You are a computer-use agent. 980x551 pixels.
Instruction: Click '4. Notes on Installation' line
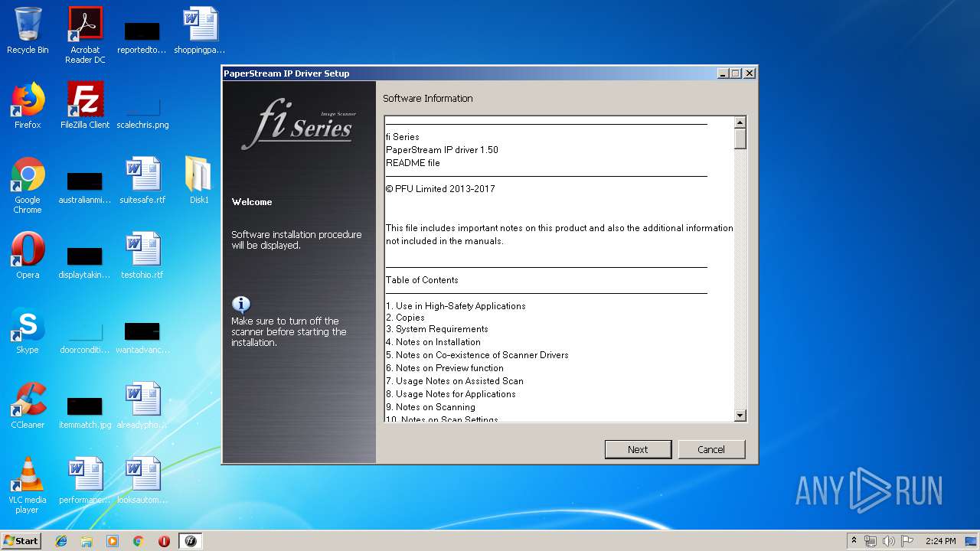[433, 342]
